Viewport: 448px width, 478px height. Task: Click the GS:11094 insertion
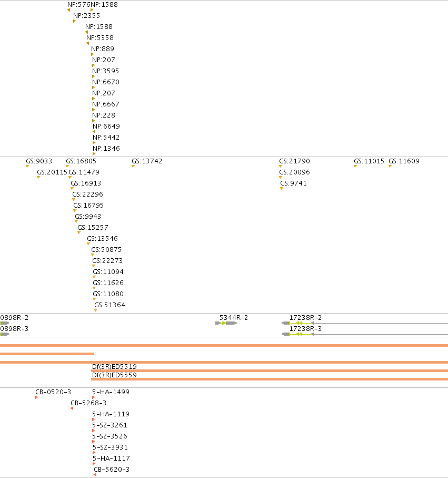tap(108, 272)
